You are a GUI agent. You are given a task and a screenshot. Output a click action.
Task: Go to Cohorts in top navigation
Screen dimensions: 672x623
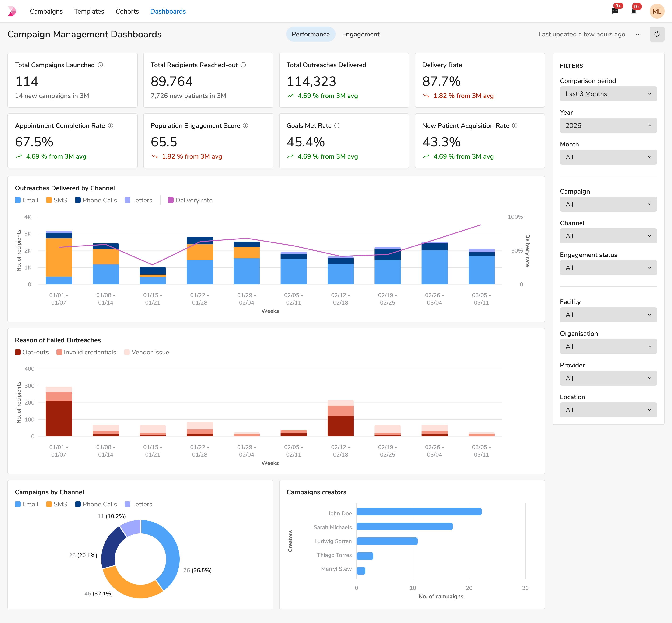[127, 11]
